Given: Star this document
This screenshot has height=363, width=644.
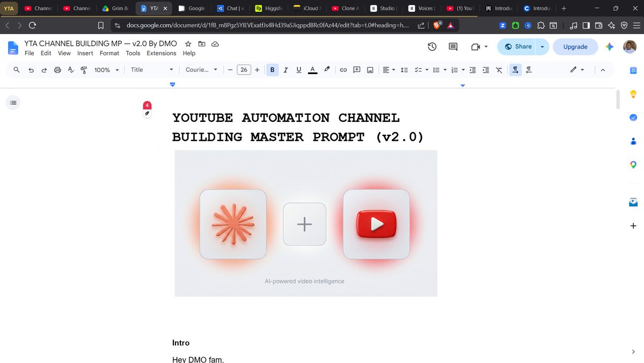Looking at the screenshot, I should click(x=188, y=43).
